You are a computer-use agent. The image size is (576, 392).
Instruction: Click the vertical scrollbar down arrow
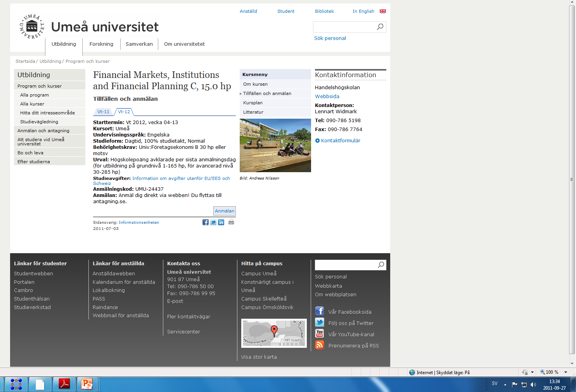click(x=572, y=364)
